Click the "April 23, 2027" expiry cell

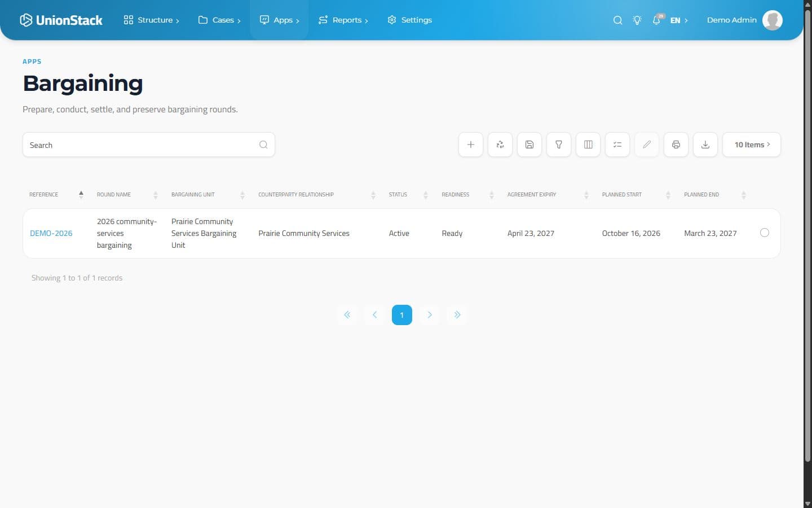[x=531, y=233]
